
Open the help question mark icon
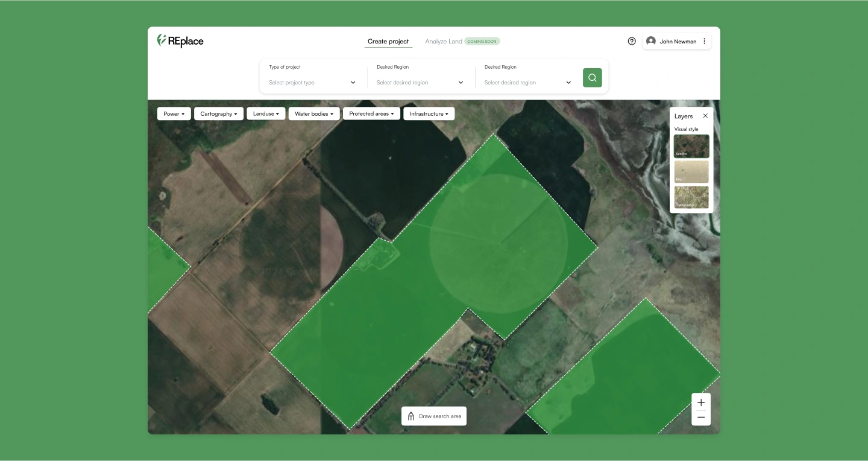[x=632, y=41]
